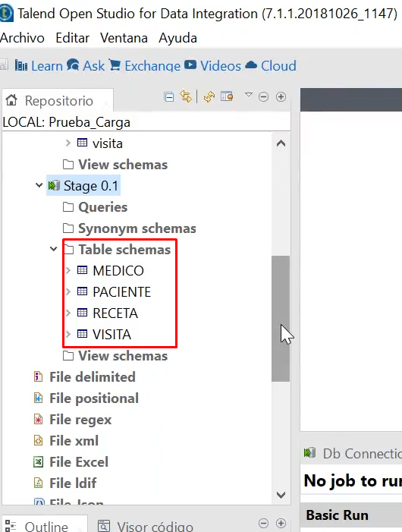402x532 pixels.
Task: Maximize the Repositorio panel
Action: 281,97
